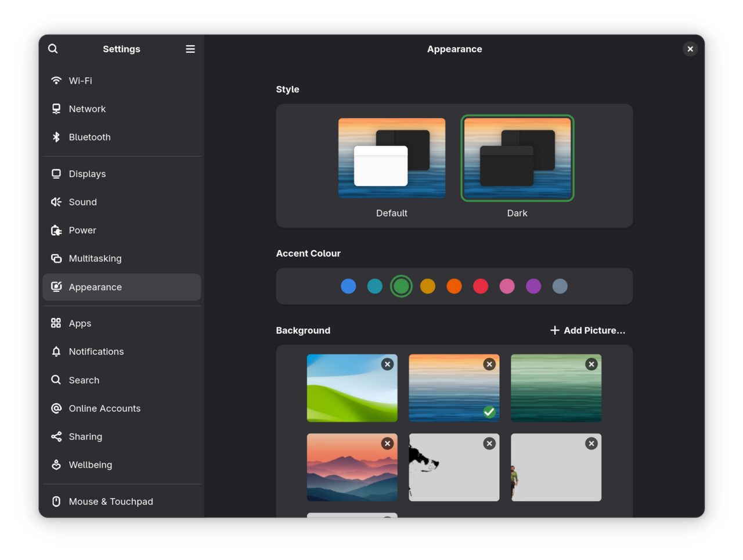Screen dimensions: 743x560
Task: Click the Sound speaker icon
Action: 56,202
